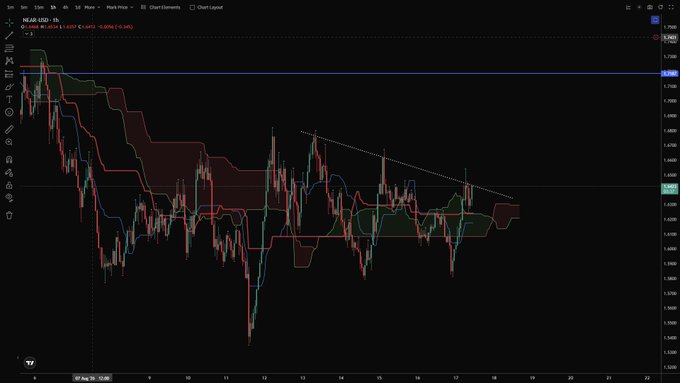This screenshot has height=383, width=680.
Task: Click date 17 on time axis
Action: pos(456,378)
